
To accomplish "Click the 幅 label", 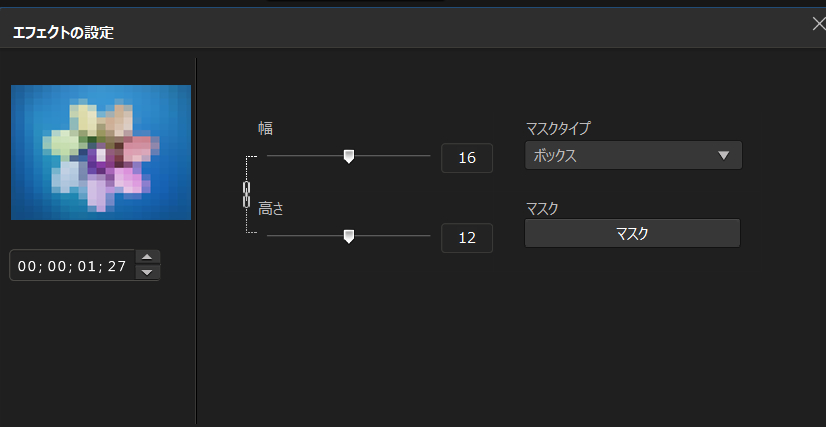I will [x=266, y=128].
